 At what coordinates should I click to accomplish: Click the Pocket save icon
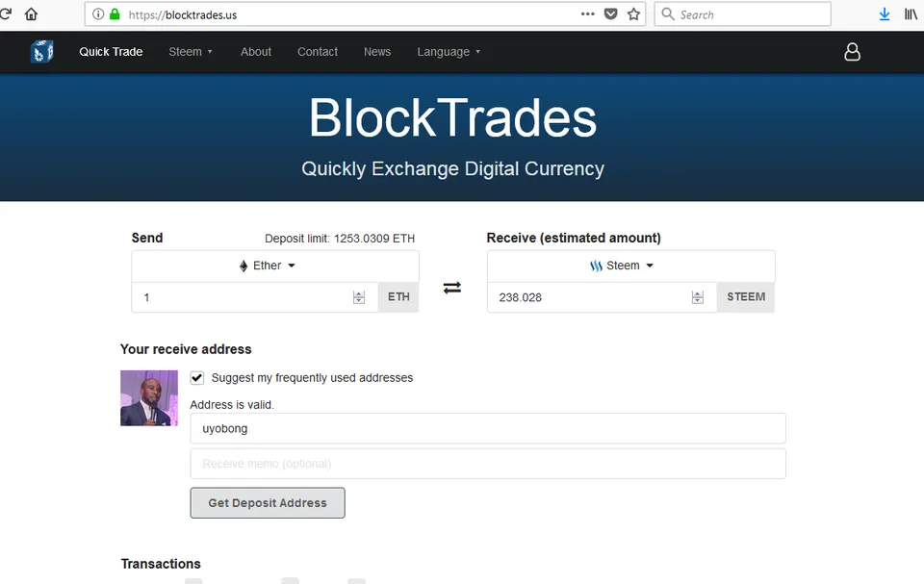click(x=611, y=14)
